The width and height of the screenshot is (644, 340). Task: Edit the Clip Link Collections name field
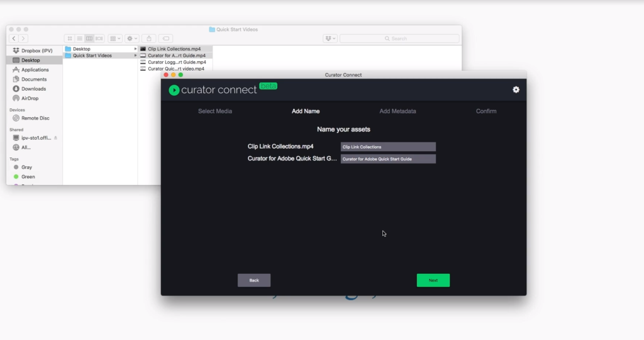click(x=388, y=147)
